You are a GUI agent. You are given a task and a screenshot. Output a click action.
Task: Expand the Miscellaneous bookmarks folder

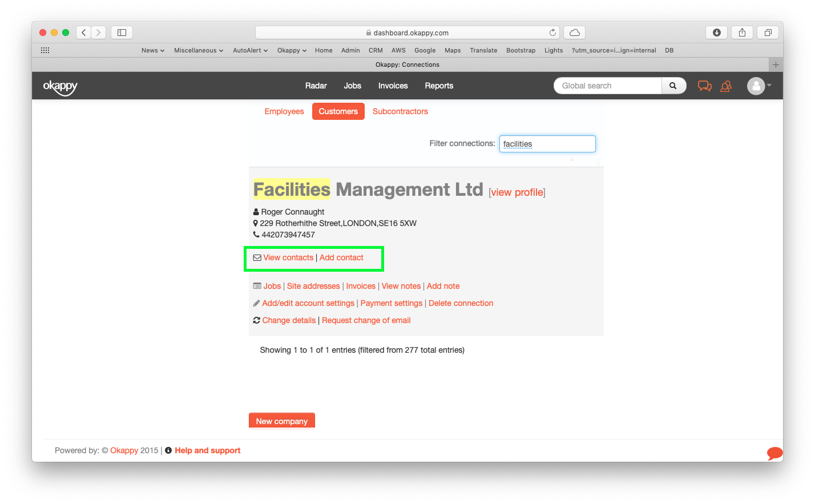199,50
